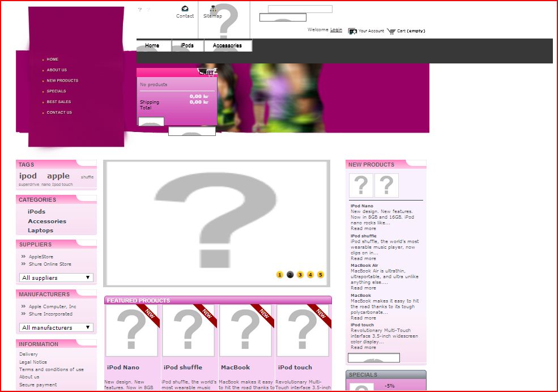558x392 pixels.
Task: Expand the All suppliers dropdown
Action: tap(56, 278)
